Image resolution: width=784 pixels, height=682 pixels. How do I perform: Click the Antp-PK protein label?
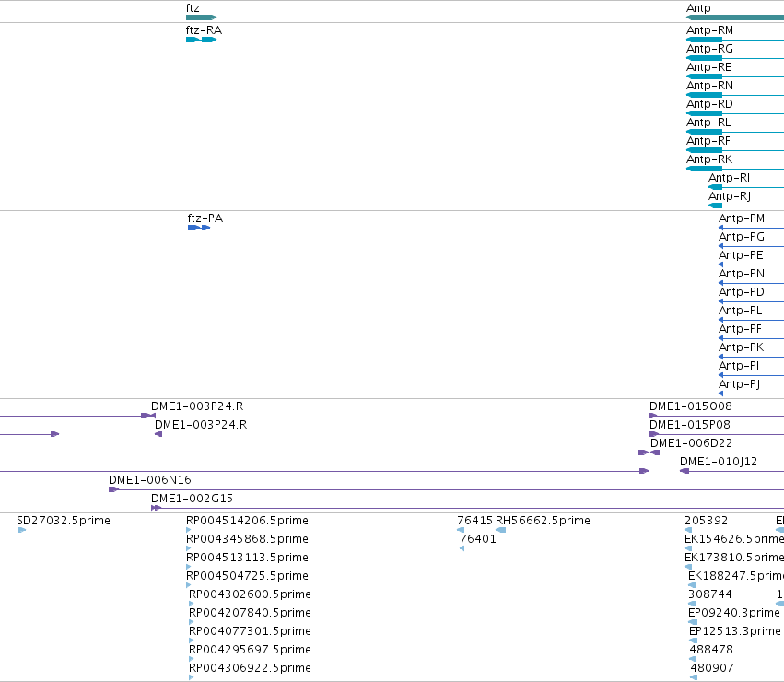point(741,347)
